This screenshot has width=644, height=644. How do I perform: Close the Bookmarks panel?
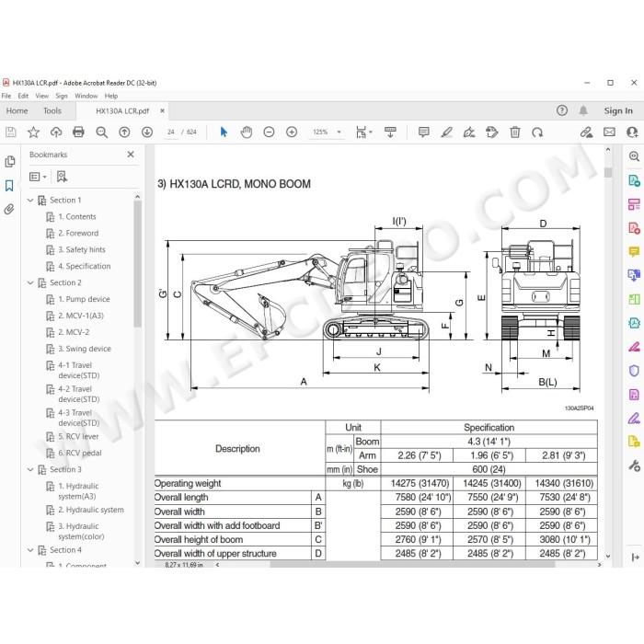pyautogui.click(x=131, y=155)
